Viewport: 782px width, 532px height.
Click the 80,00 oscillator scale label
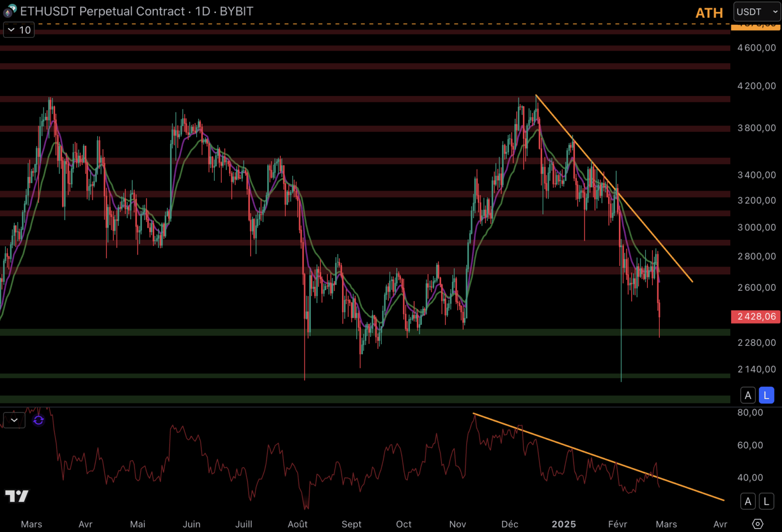750,412
